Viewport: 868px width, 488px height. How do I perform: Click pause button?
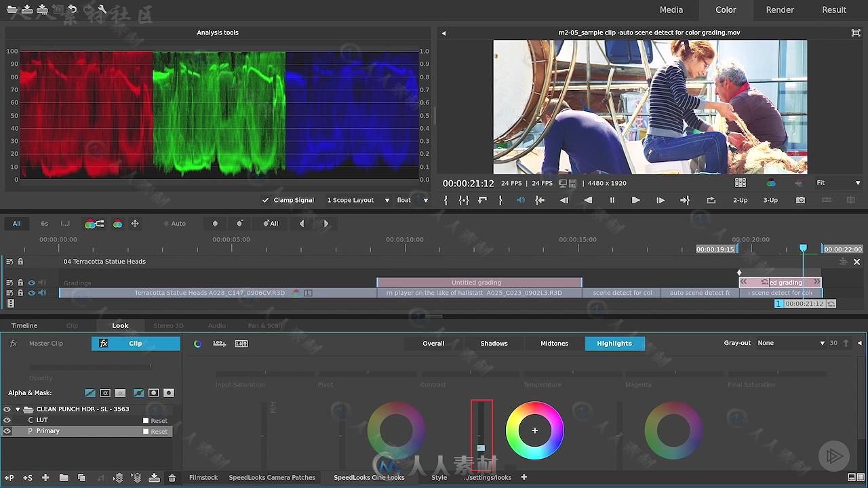[x=612, y=200]
